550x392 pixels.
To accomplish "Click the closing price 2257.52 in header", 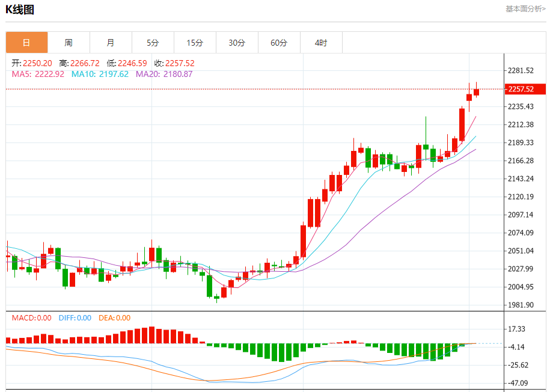I will tap(180, 63).
